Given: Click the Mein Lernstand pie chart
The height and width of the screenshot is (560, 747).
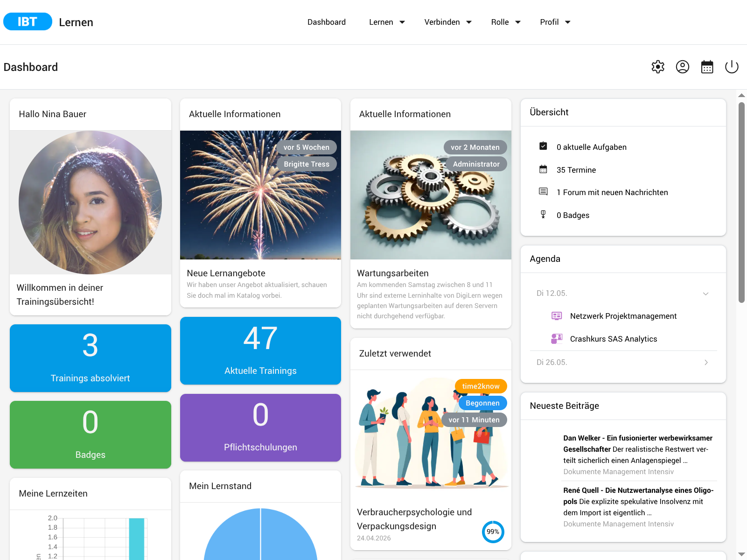Looking at the screenshot, I should [x=260, y=534].
